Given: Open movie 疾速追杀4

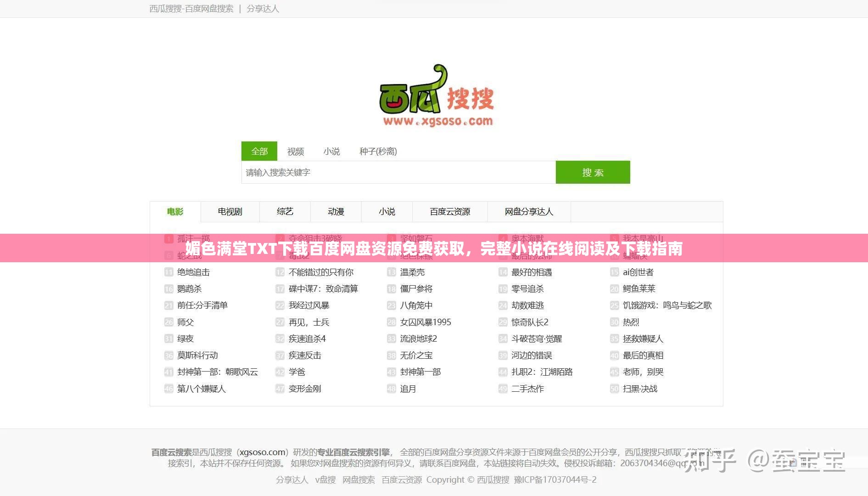Looking at the screenshot, I should coord(307,339).
